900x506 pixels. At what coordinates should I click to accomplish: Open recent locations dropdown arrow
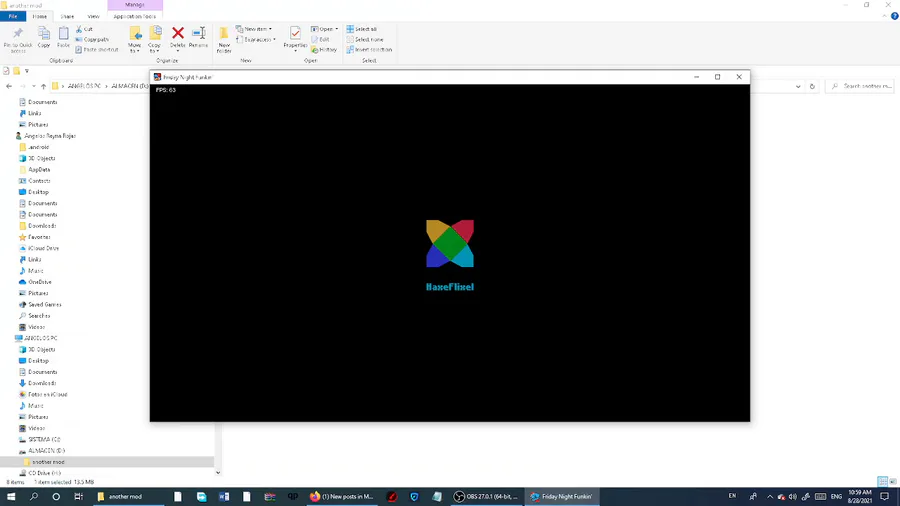[x=33, y=86]
